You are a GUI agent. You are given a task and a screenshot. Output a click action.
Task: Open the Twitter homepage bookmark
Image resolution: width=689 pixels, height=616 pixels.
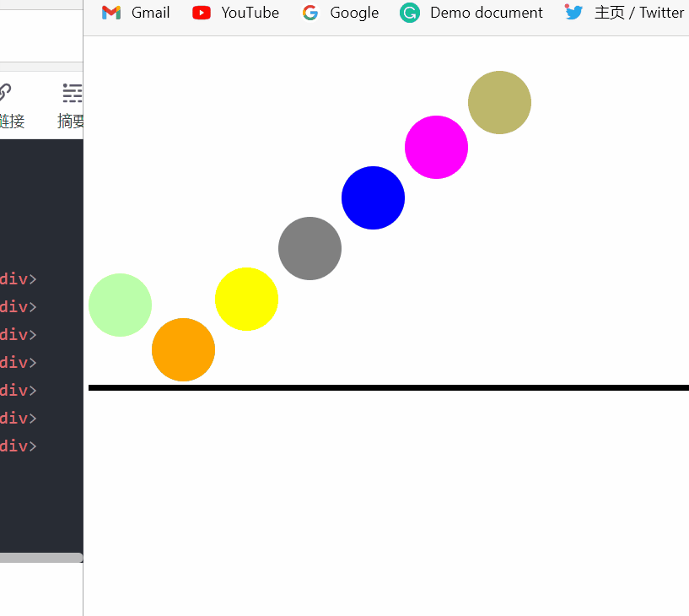tap(624, 13)
